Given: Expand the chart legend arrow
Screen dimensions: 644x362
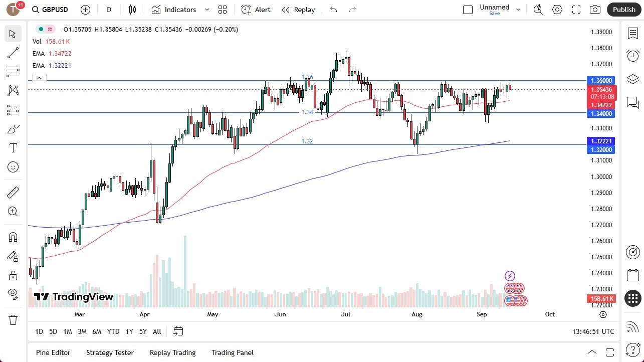Looking at the screenshot, I should point(39,78).
